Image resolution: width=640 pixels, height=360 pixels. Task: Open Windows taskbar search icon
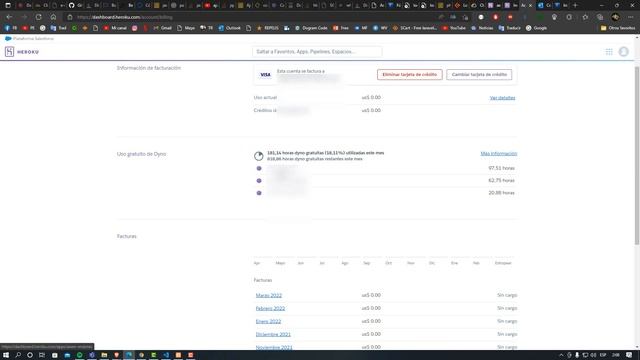click(x=18, y=355)
